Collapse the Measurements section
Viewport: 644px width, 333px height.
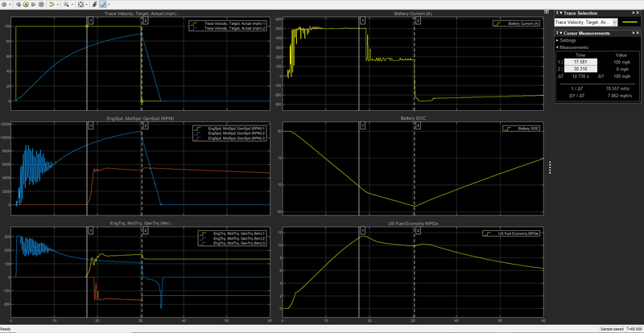[557, 47]
